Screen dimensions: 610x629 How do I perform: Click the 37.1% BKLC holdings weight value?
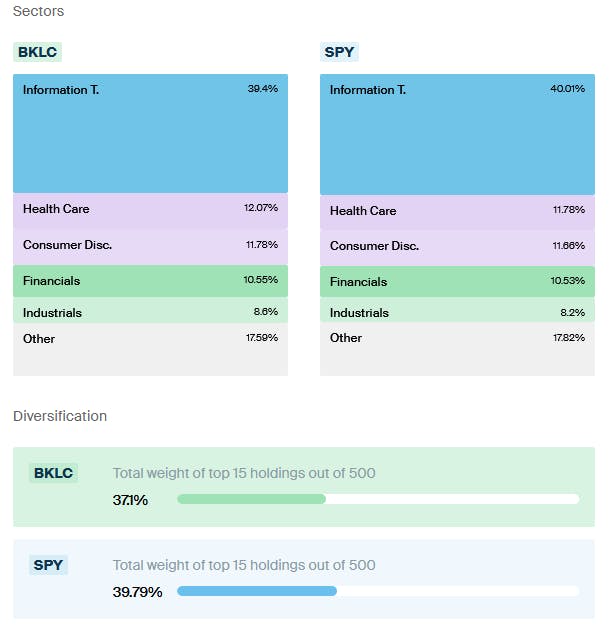[x=130, y=499]
